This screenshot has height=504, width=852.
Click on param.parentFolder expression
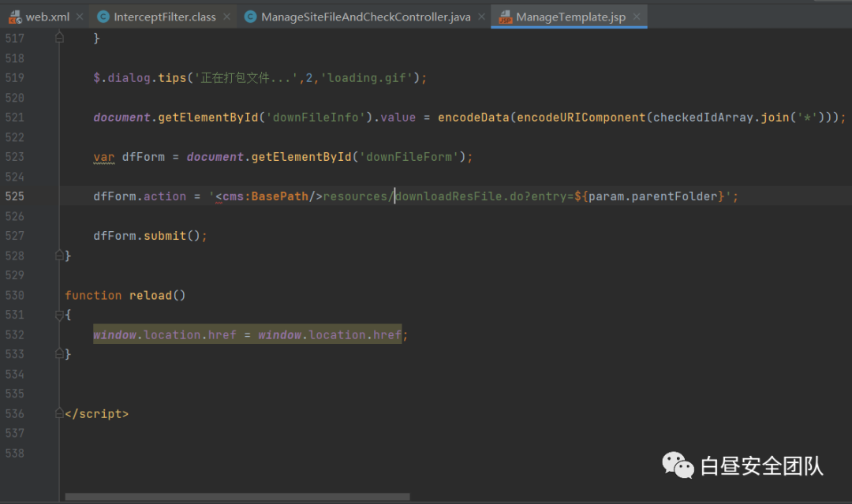pyautogui.click(x=652, y=196)
